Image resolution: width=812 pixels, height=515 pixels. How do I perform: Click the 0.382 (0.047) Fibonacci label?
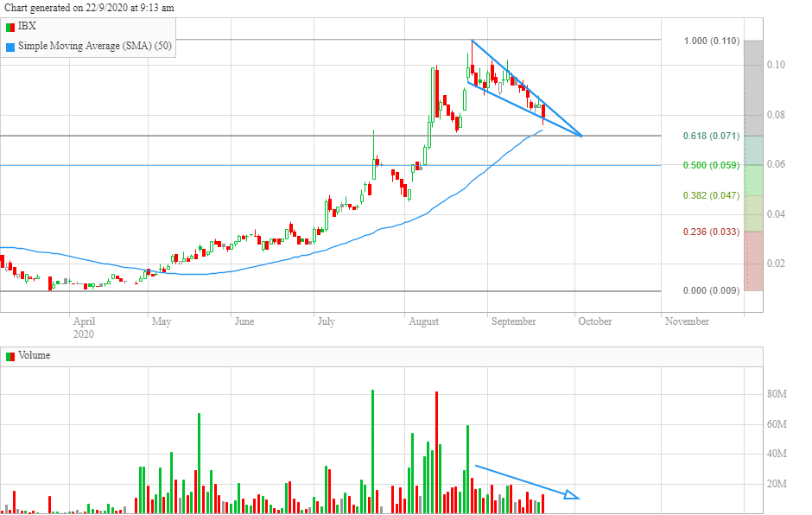(712, 195)
